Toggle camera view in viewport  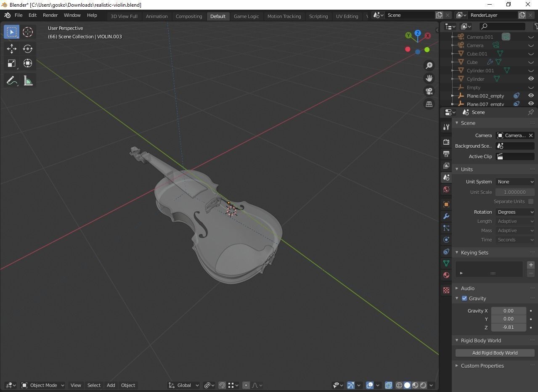click(429, 91)
